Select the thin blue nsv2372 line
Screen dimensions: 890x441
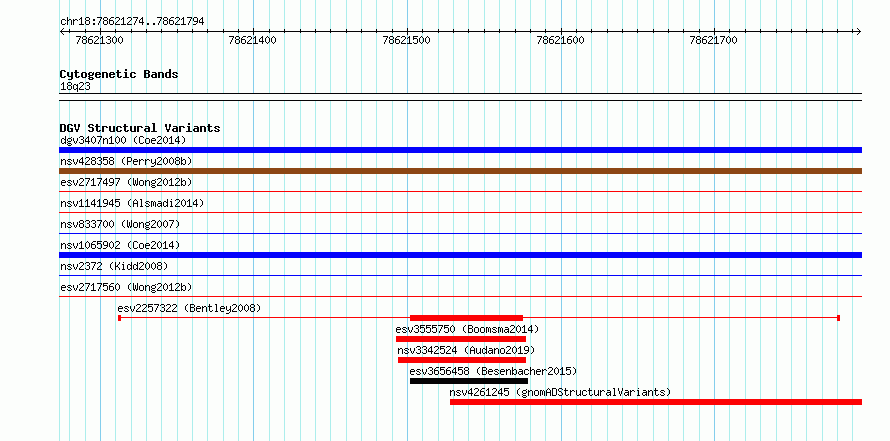460,276
